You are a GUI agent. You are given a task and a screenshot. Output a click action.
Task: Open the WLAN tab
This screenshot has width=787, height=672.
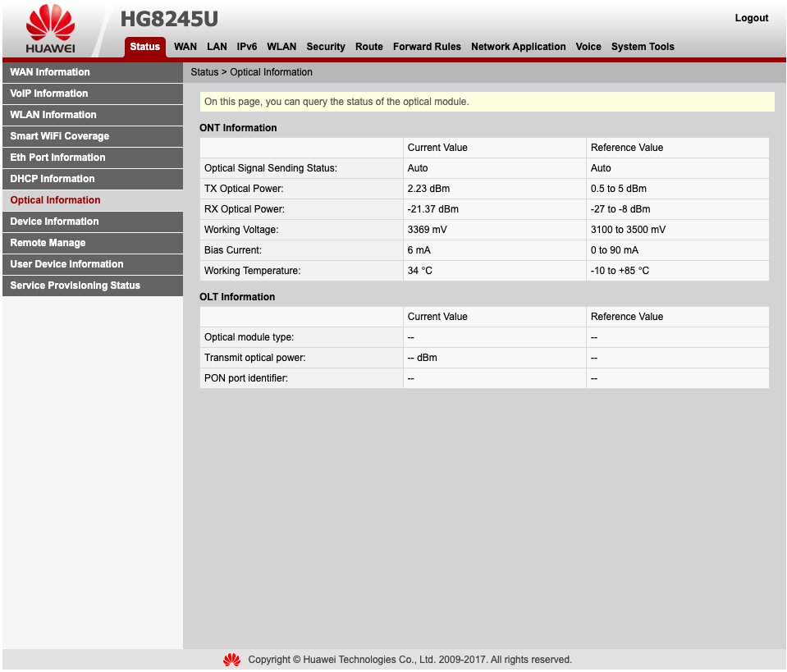click(x=281, y=47)
